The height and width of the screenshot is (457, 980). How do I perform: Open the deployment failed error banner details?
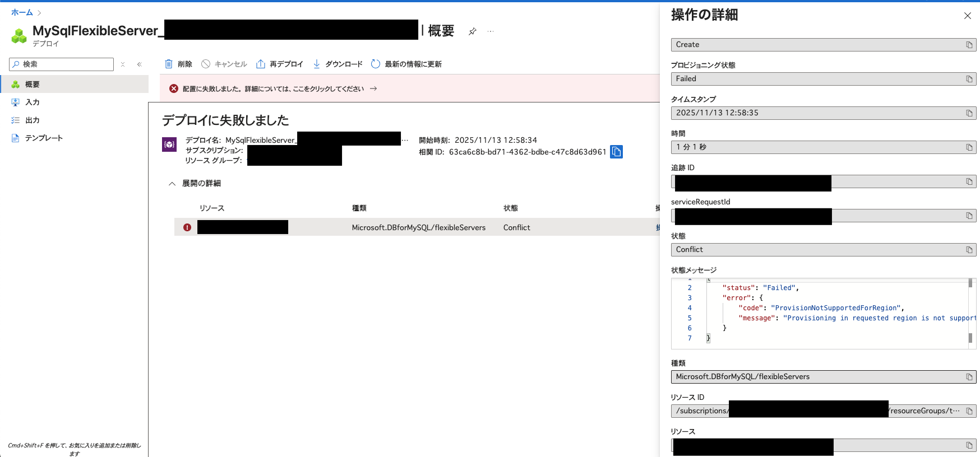tap(273, 88)
